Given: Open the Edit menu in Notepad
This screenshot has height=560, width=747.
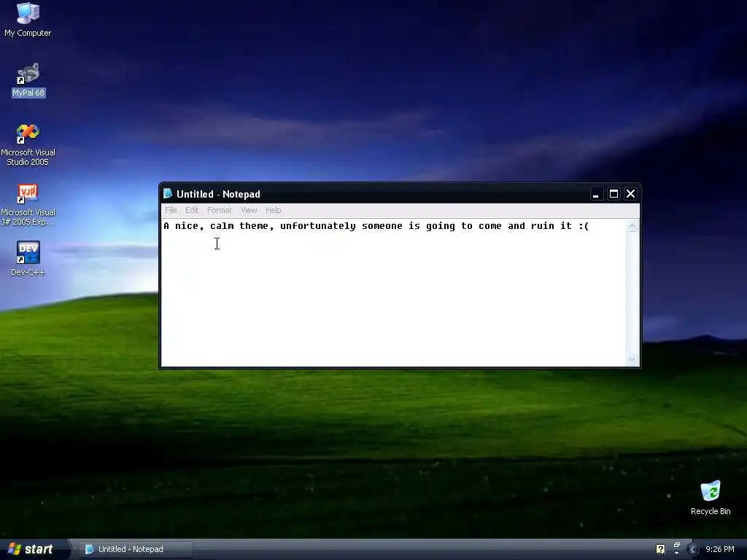Looking at the screenshot, I should pyautogui.click(x=192, y=210).
